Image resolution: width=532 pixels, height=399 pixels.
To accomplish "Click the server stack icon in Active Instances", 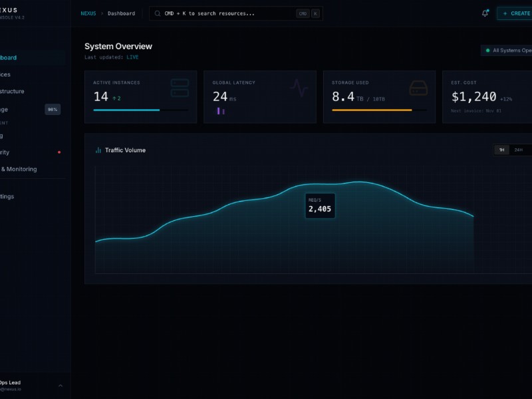I will (180, 88).
